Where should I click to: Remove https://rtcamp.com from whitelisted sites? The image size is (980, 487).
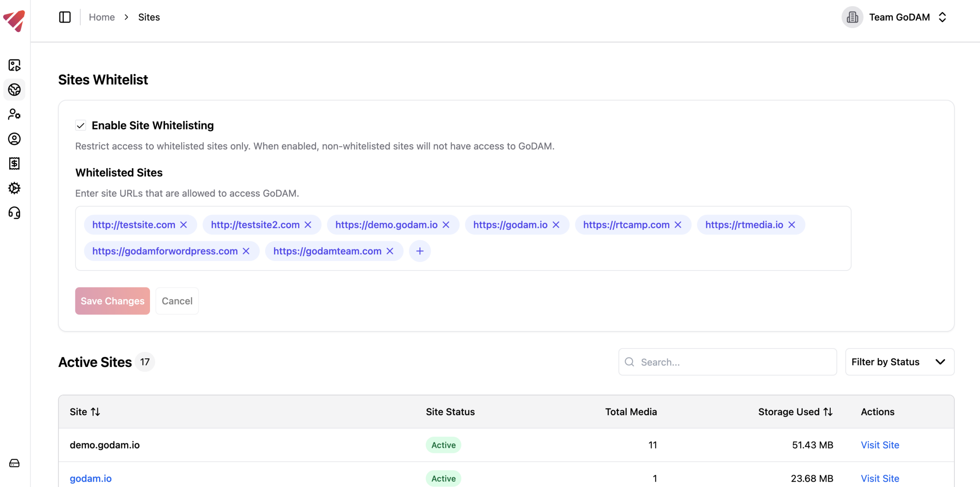click(x=678, y=225)
